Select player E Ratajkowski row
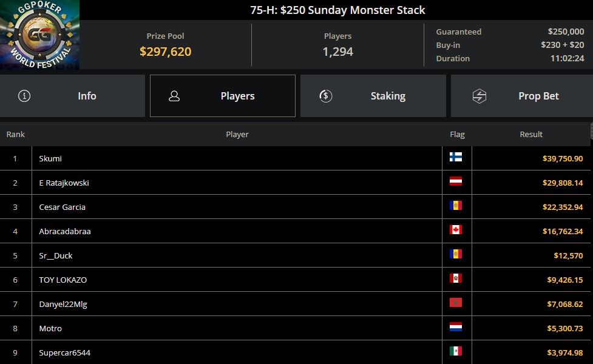This screenshot has width=593, height=364. tap(64, 183)
